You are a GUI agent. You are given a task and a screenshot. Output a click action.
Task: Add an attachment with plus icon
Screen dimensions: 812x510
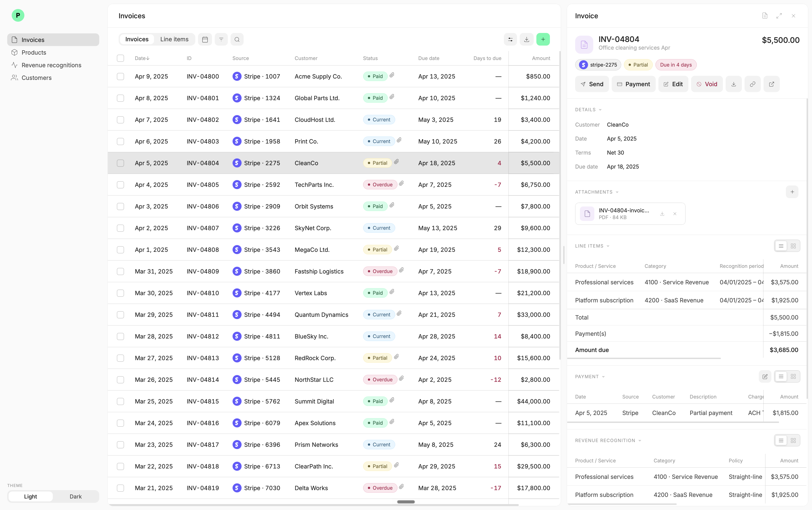pos(792,192)
